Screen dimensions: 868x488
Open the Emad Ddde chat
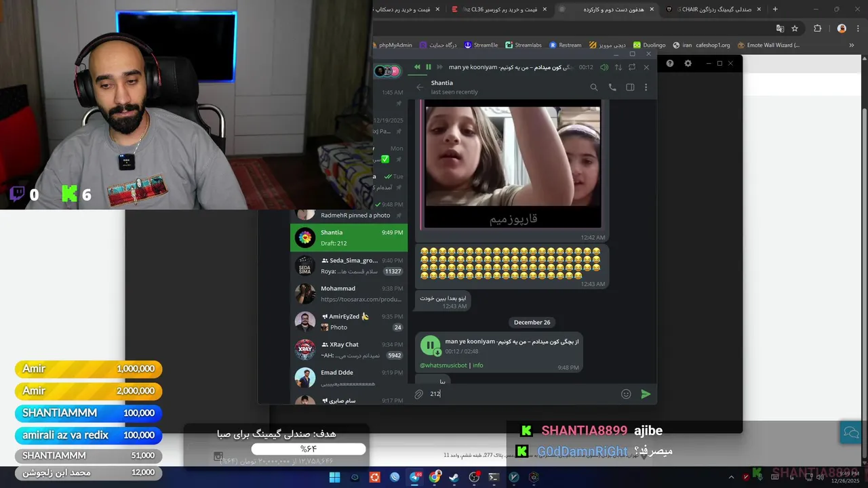tap(349, 378)
